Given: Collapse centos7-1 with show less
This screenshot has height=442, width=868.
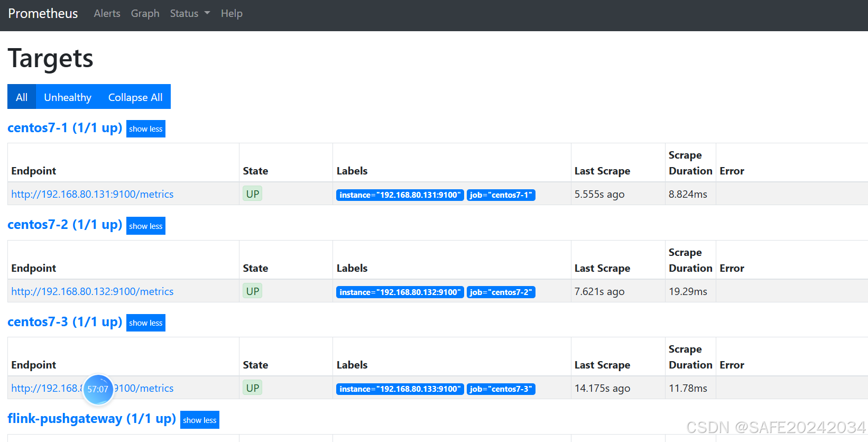Looking at the screenshot, I should pos(146,128).
